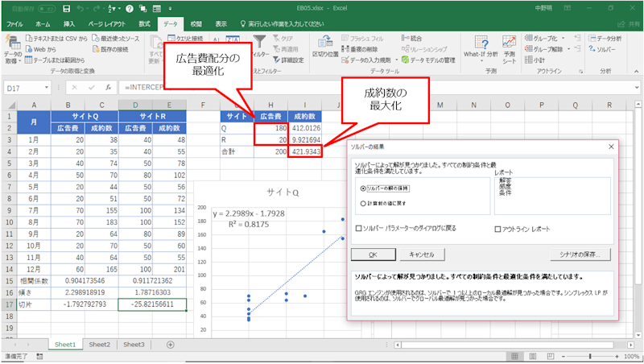
Task: Expand Data Validation dropdown arrow
Action: click(x=396, y=60)
